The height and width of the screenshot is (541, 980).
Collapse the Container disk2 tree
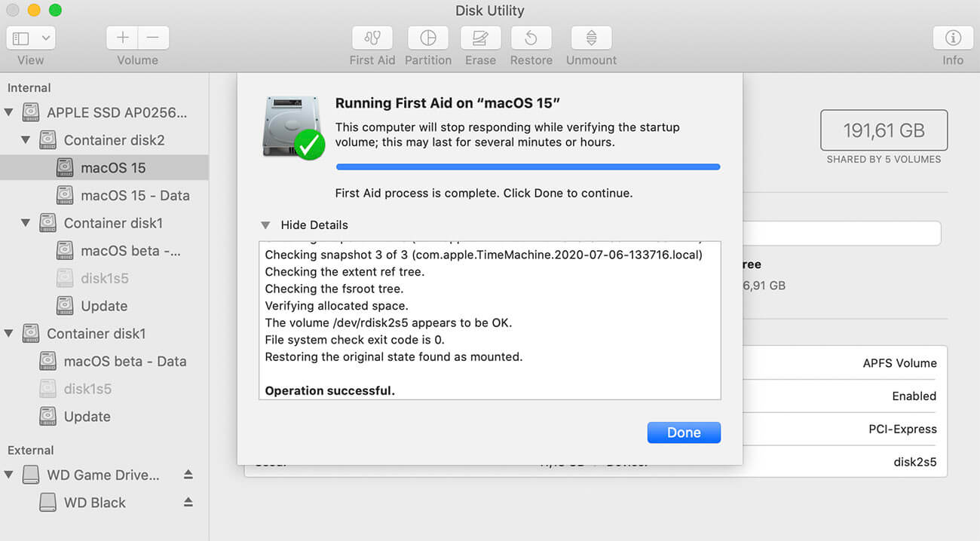(x=26, y=140)
